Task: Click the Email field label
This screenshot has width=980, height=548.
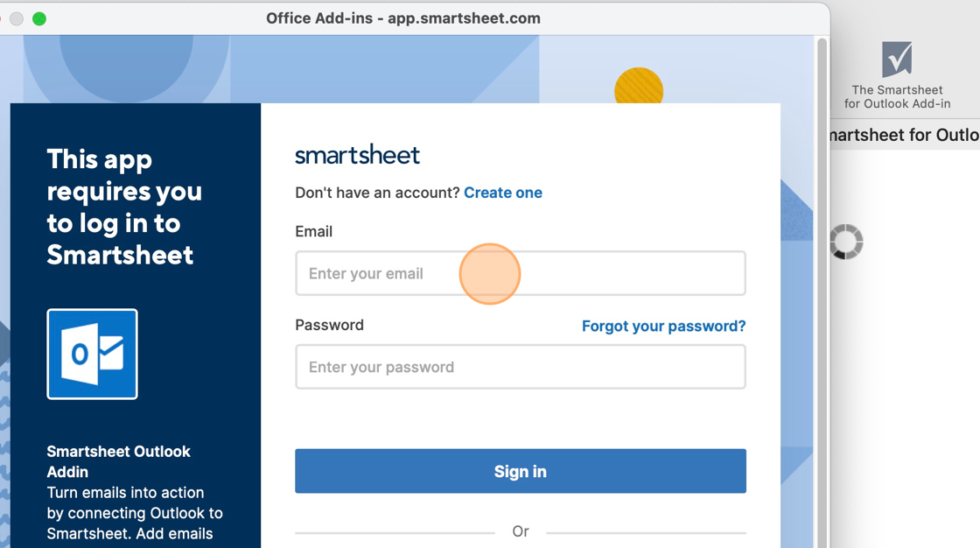Action: 314,231
